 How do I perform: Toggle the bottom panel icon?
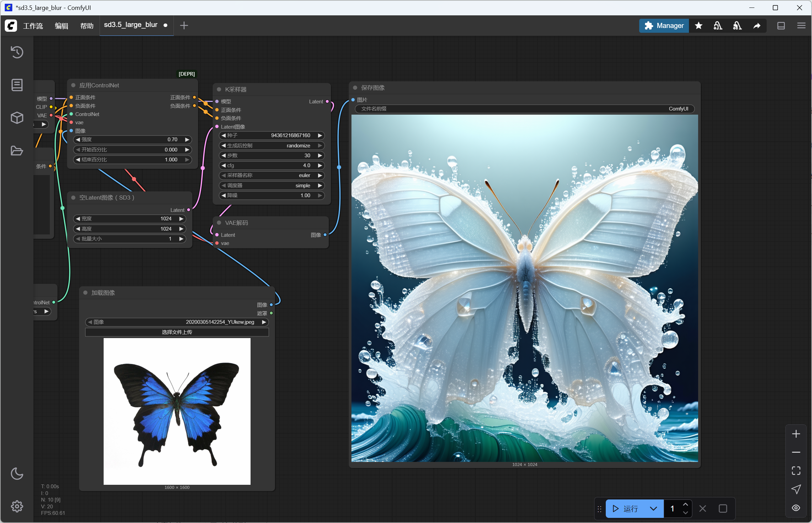coord(781,26)
